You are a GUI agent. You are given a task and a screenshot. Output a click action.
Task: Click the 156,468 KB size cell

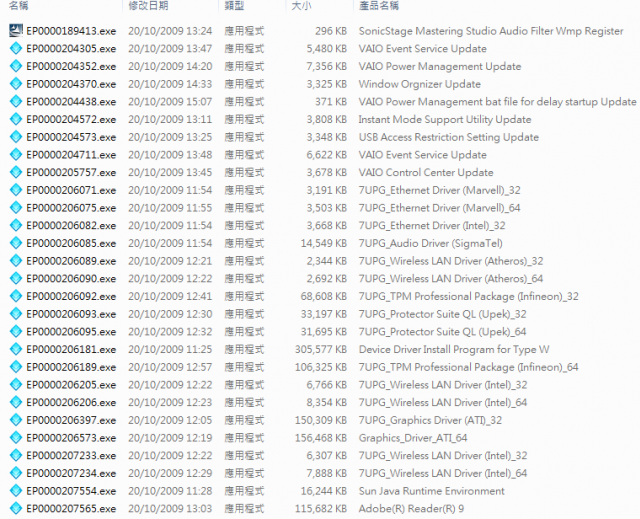[x=321, y=438]
